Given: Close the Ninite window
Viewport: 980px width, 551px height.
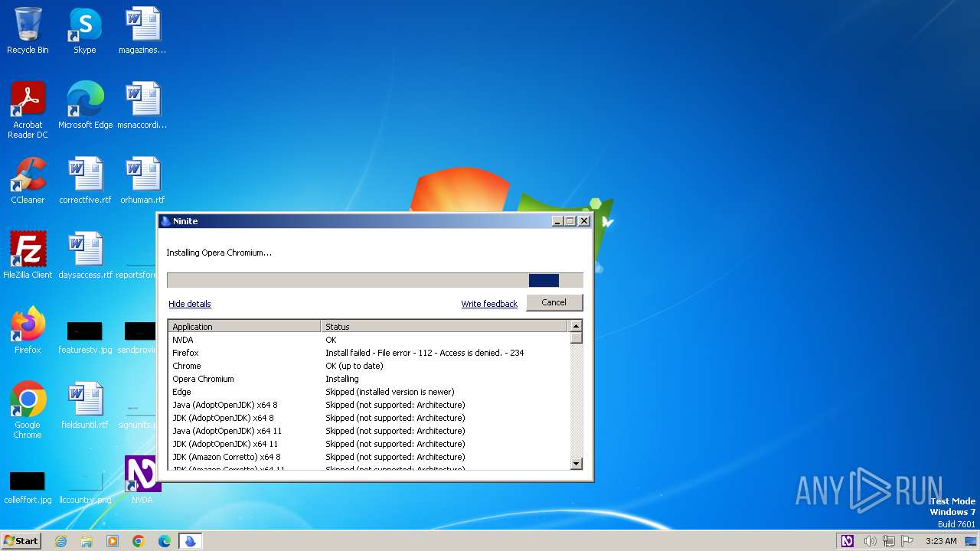Looking at the screenshot, I should click(584, 220).
